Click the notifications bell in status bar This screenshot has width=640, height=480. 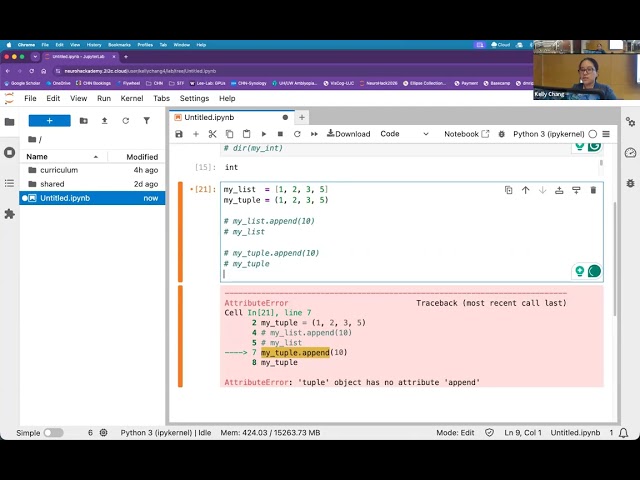click(624, 433)
